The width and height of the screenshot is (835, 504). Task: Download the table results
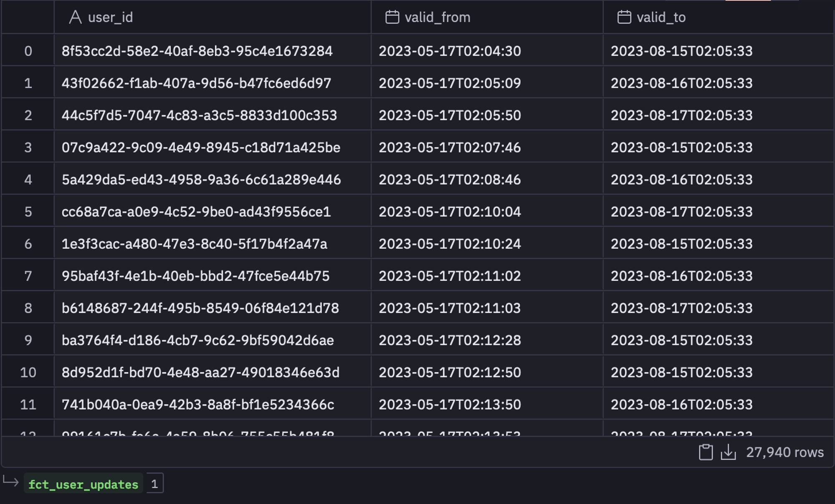click(x=728, y=452)
